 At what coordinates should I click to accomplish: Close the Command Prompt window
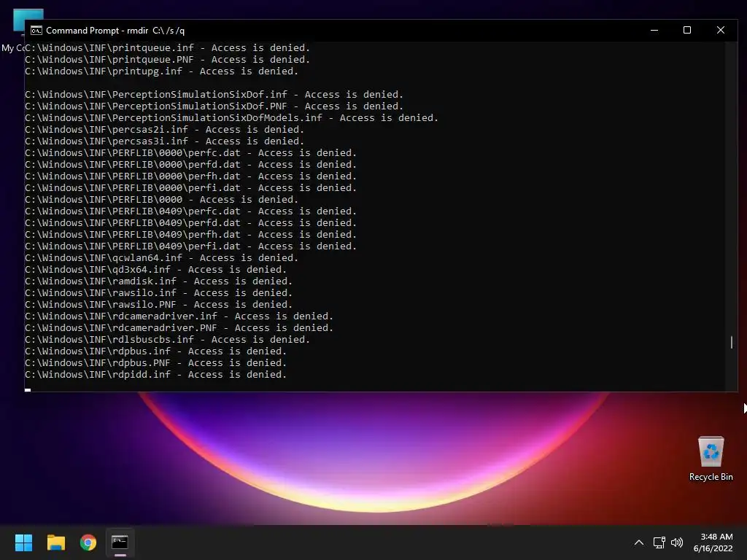721,30
